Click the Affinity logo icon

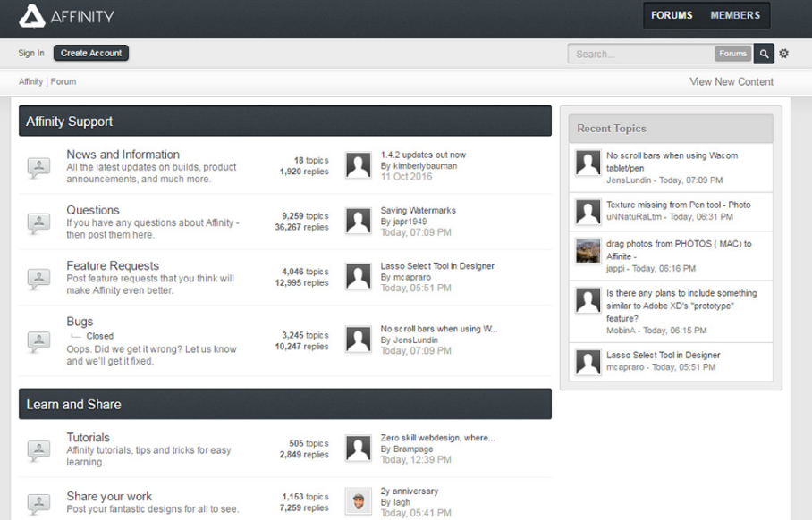(32, 16)
